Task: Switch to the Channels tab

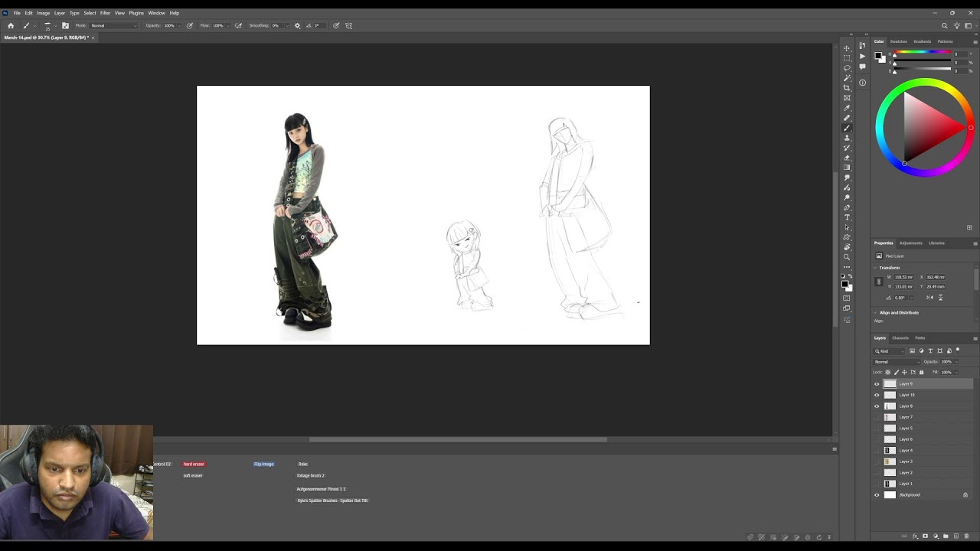Action: tap(900, 337)
